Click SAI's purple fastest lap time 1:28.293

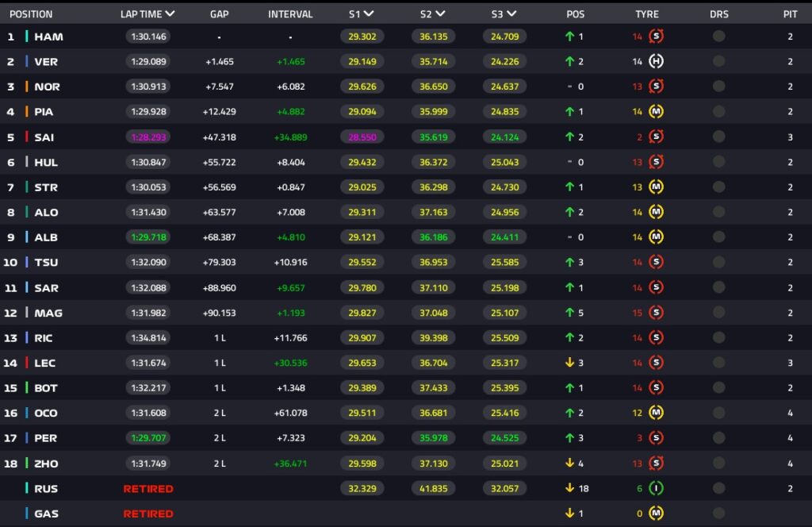pos(147,137)
